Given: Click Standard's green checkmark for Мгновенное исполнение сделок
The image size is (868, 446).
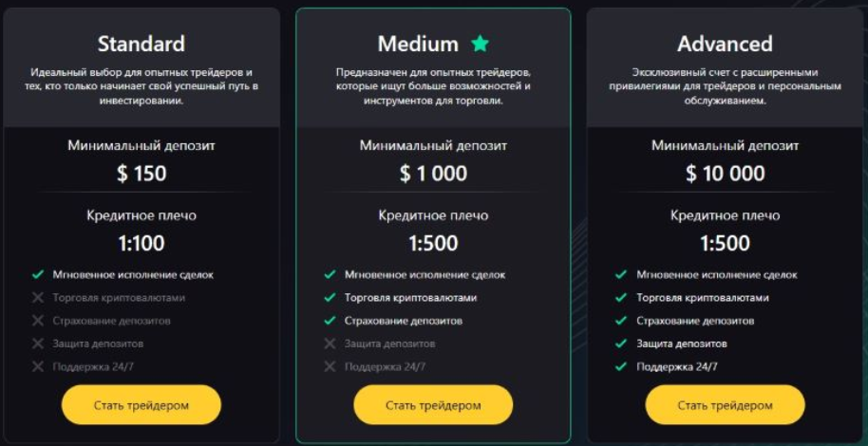Looking at the screenshot, I should 38,274.
